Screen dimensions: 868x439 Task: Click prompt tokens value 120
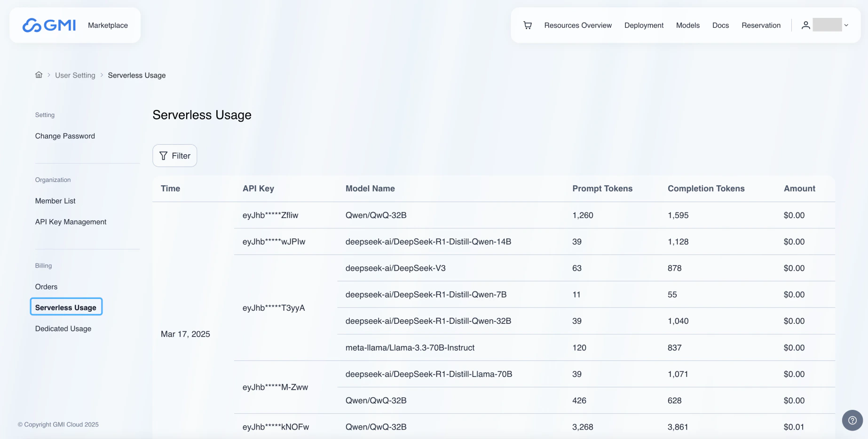(579, 348)
